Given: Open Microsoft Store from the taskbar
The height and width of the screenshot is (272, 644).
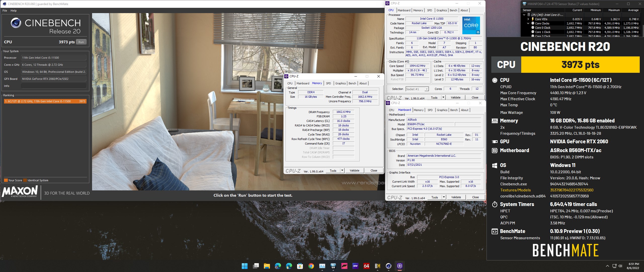Looking at the screenshot, I should pos(300,266).
